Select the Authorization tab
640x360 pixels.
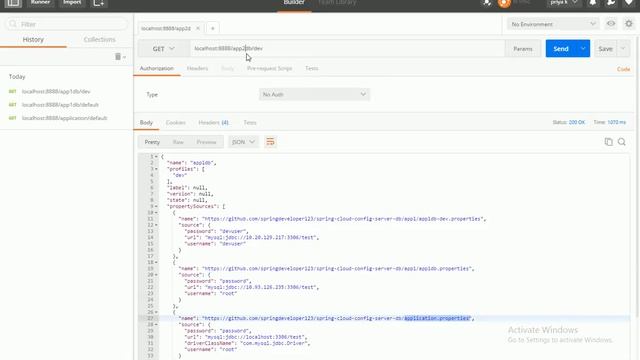click(x=157, y=68)
